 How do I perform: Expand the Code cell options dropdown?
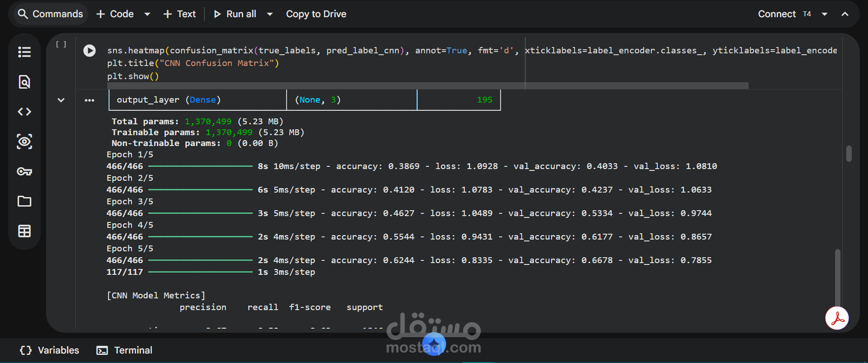[147, 14]
